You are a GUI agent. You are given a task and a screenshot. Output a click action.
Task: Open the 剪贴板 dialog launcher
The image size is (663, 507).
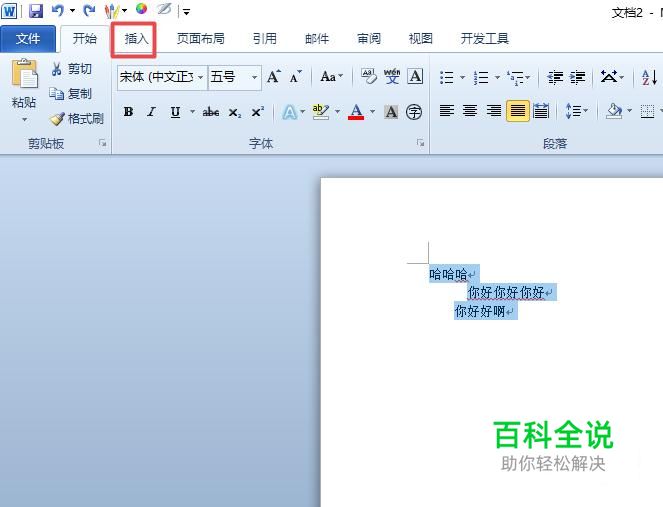coord(102,143)
